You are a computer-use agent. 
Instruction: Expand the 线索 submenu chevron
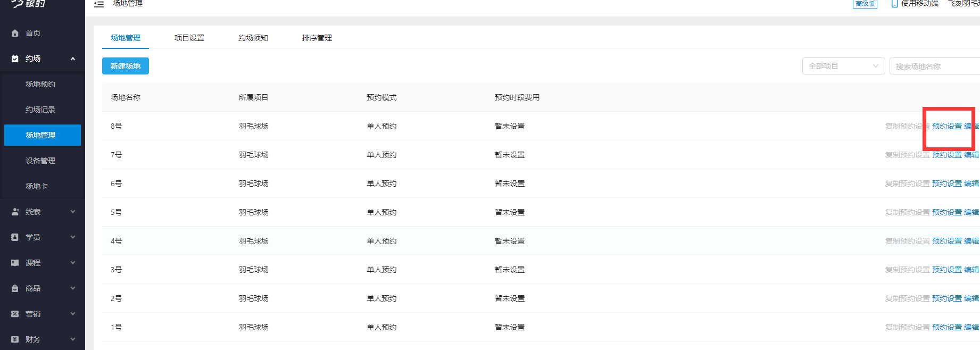(x=73, y=212)
